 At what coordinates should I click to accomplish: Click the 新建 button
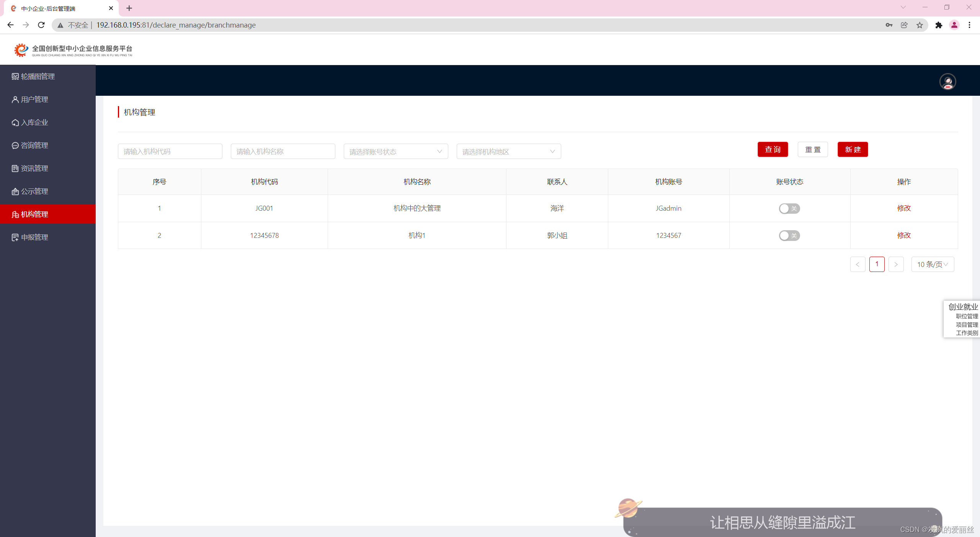853,150
